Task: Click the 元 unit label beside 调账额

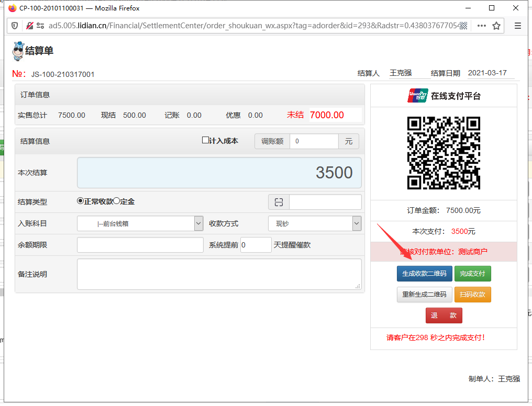Action: pyautogui.click(x=348, y=141)
